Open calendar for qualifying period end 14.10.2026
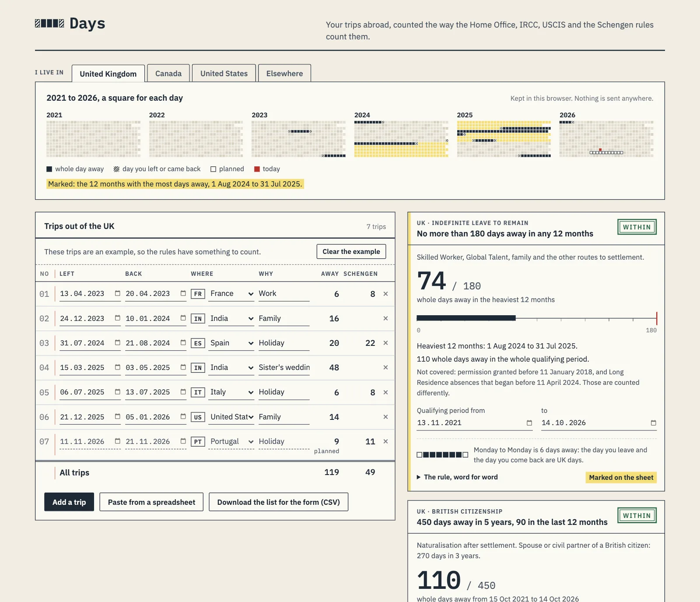The width and height of the screenshot is (700, 602). pos(653,423)
